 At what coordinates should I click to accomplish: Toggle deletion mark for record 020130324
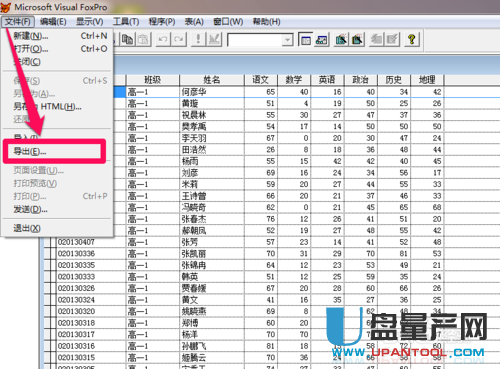pyautogui.click(x=53, y=300)
